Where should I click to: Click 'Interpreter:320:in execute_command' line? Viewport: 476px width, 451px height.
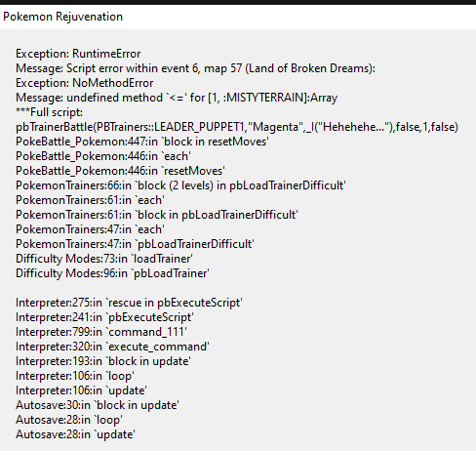[112, 347]
